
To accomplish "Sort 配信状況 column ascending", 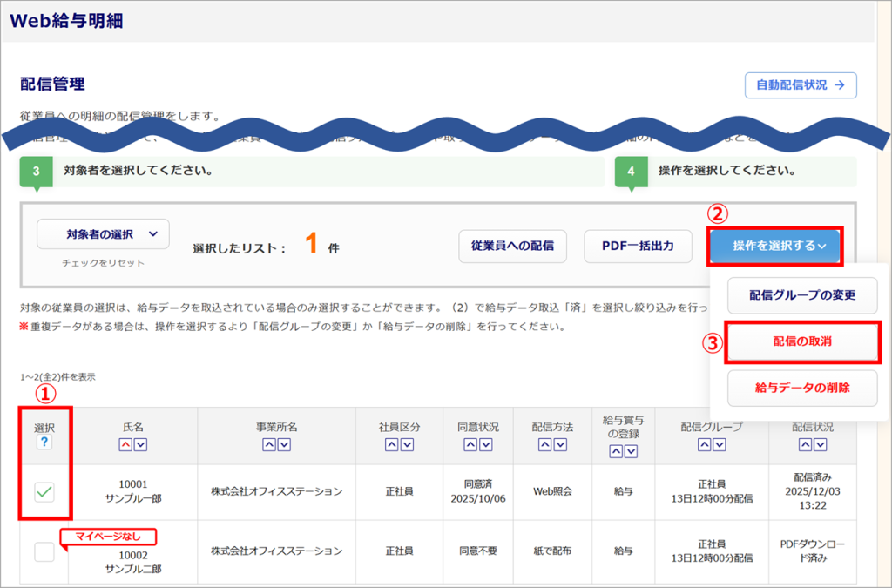I will tap(806, 445).
